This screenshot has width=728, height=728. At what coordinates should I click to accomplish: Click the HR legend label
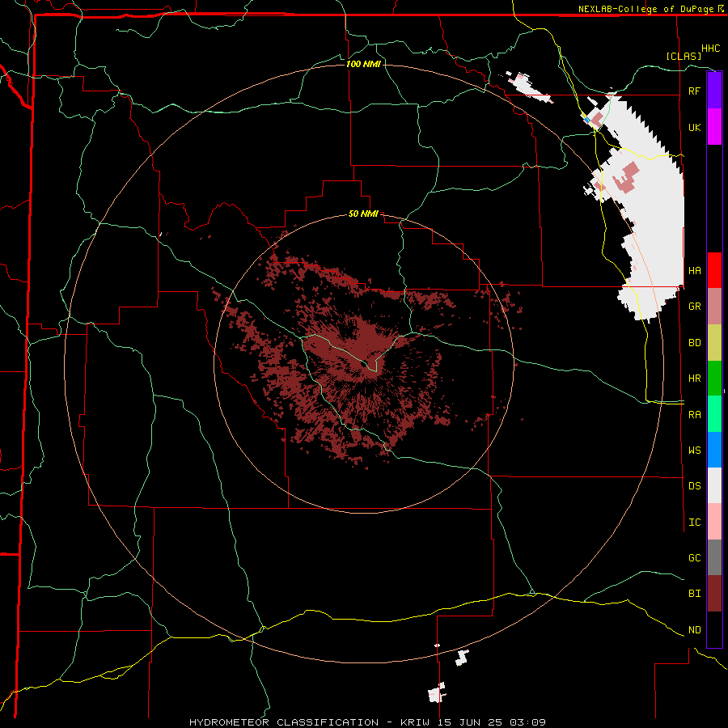tap(694, 378)
